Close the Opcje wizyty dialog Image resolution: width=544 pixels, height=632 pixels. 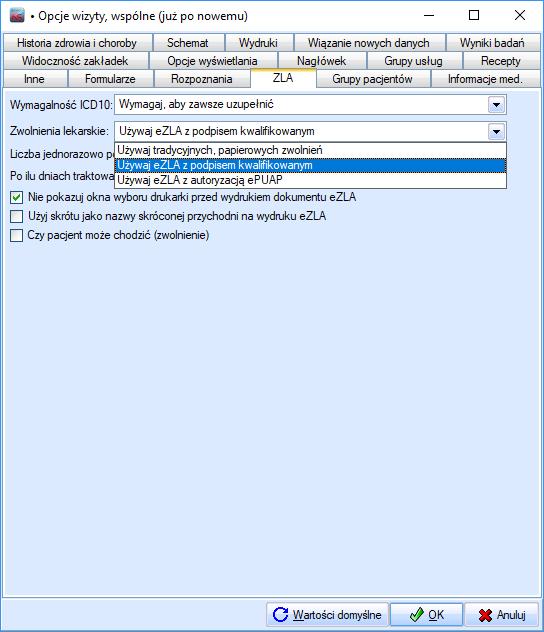point(520,16)
